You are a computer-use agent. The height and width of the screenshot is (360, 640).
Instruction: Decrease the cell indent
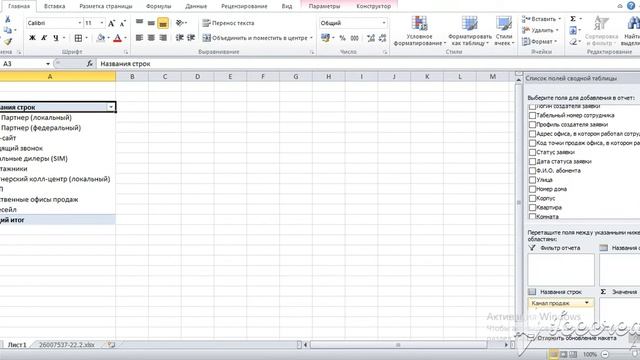179,38
